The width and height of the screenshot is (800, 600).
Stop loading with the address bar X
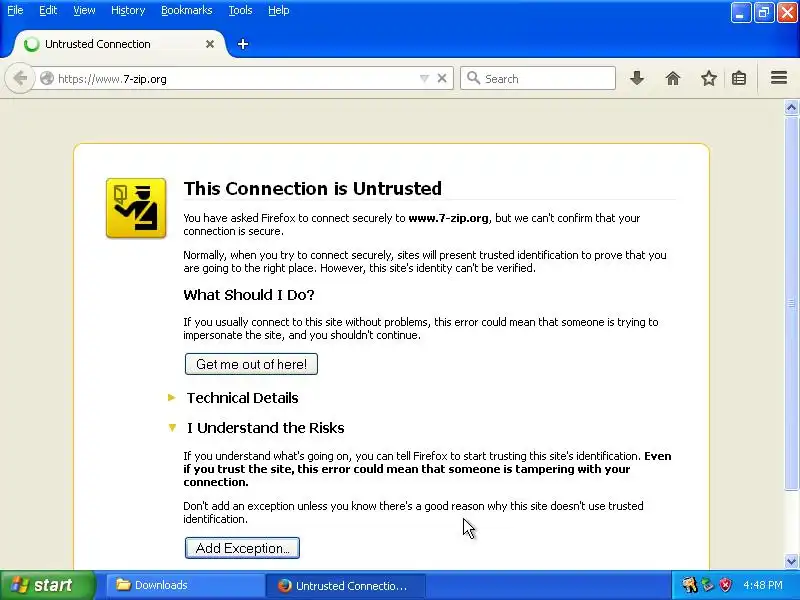click(x=442, y=79)
